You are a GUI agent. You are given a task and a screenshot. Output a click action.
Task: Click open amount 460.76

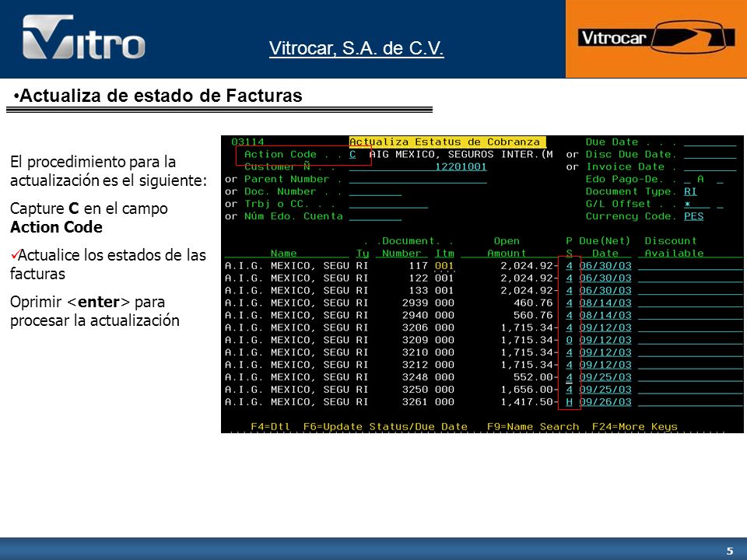[x=533, y=303]
